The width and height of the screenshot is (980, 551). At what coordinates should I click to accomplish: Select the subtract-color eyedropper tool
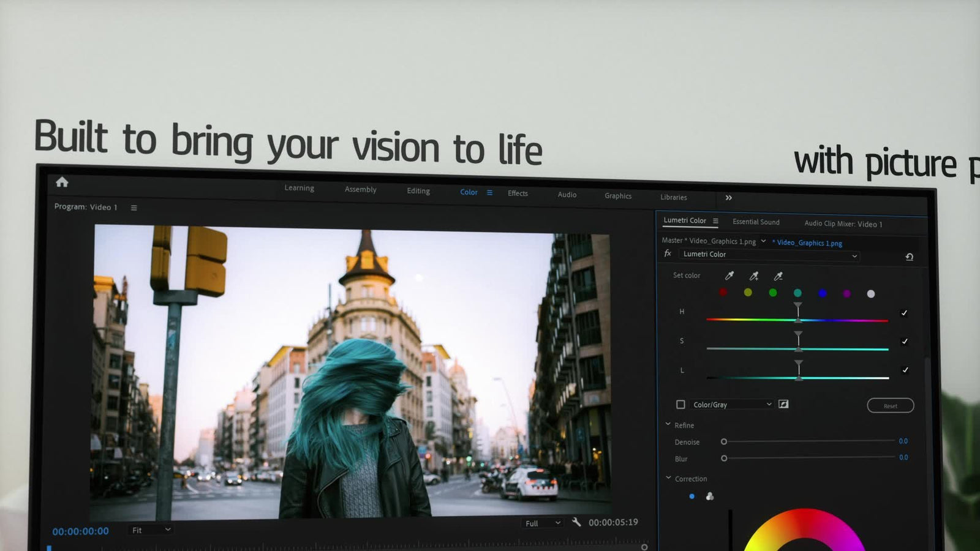778,277
